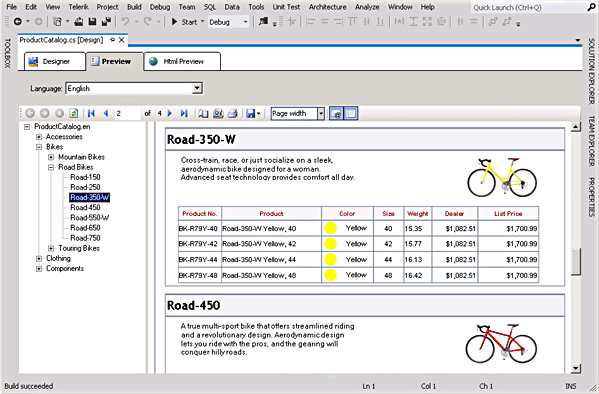Click the report vertical scrollbar thumb
This screenshot has width=599, height=394.
[x=576, y=261]
